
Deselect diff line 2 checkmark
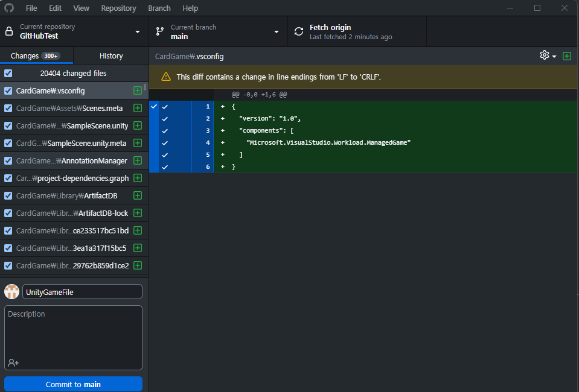pos(165,119)
